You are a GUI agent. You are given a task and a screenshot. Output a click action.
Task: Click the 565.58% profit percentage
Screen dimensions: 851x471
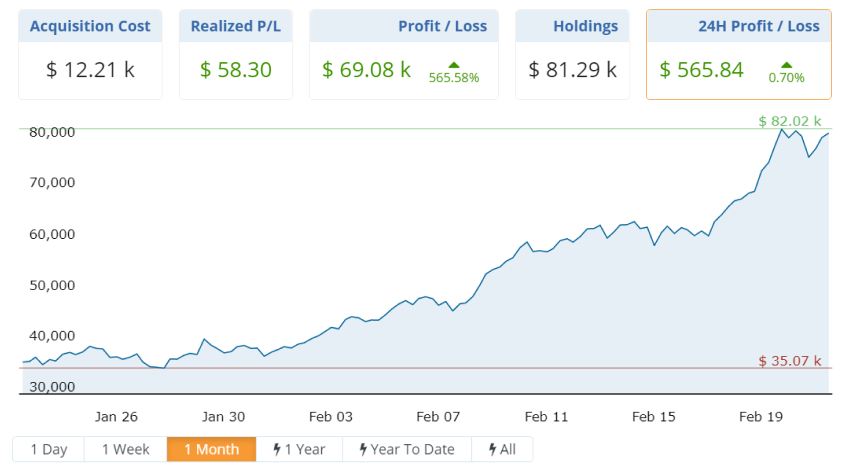point(454,77)
